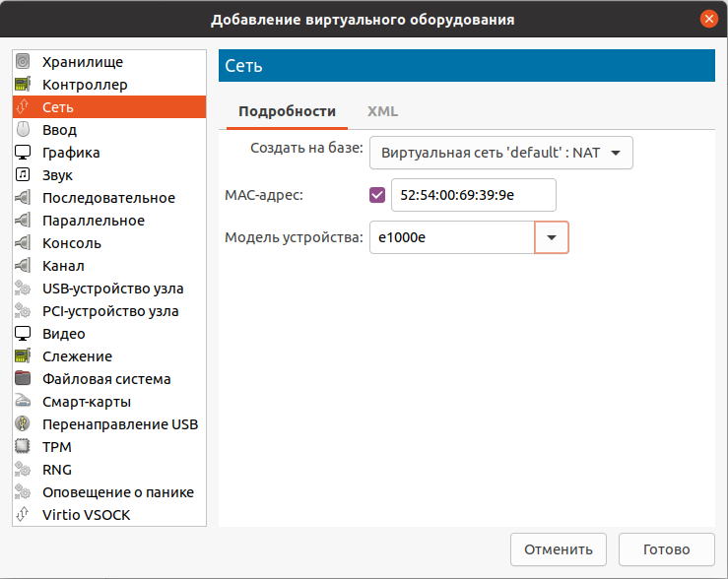This screenshot has width=728, height=579.
Task: Click the Сеть network arrows icon
Action: 23,106
